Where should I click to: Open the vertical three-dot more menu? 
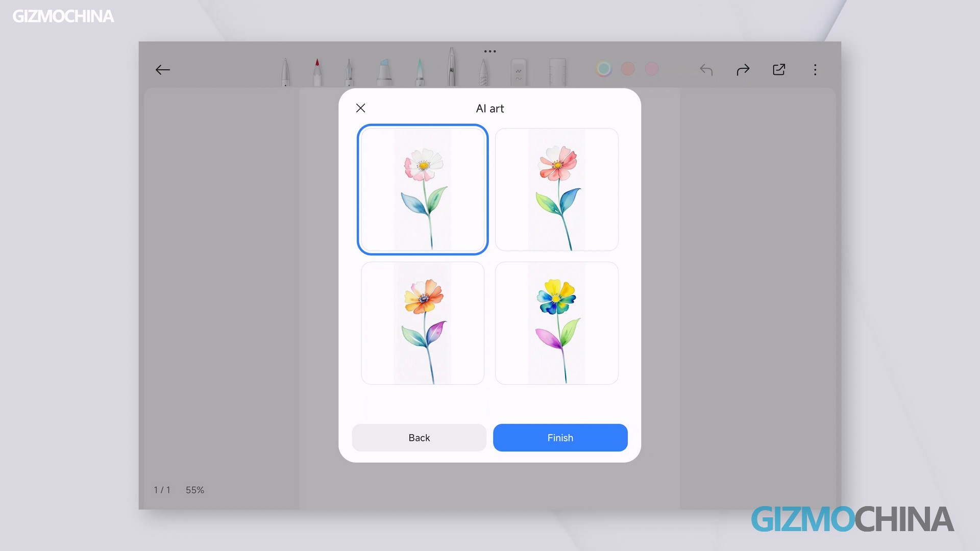(x=815, y=70)
